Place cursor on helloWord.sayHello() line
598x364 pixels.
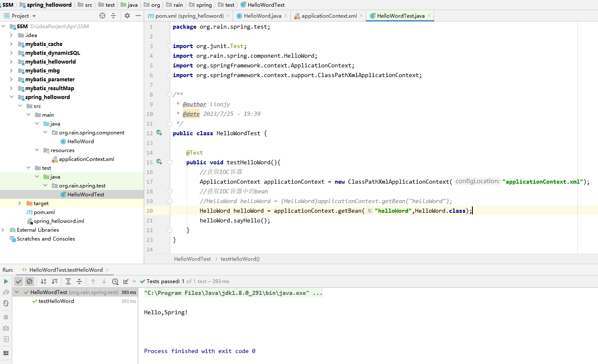(235, 221)
